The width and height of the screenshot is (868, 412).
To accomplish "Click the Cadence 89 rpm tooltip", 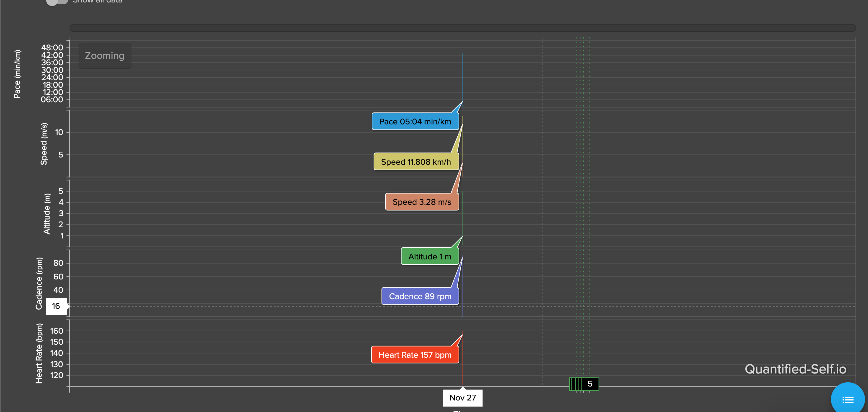I will (x=420, y=296).
